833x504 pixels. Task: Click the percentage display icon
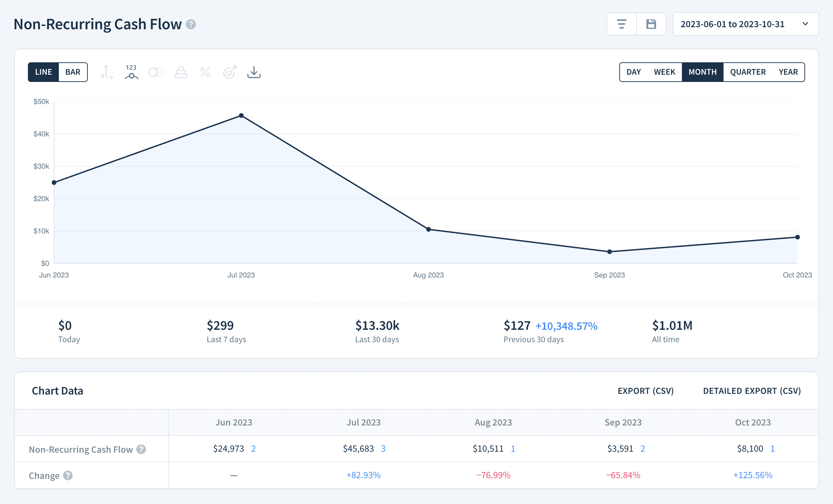pyautogui.click(x=205, y=72)
